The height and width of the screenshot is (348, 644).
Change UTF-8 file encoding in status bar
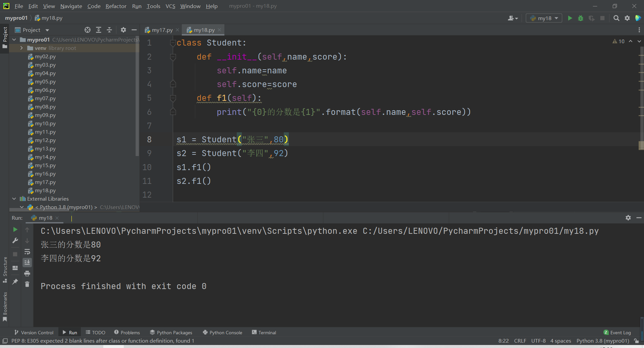coord(538,341)
